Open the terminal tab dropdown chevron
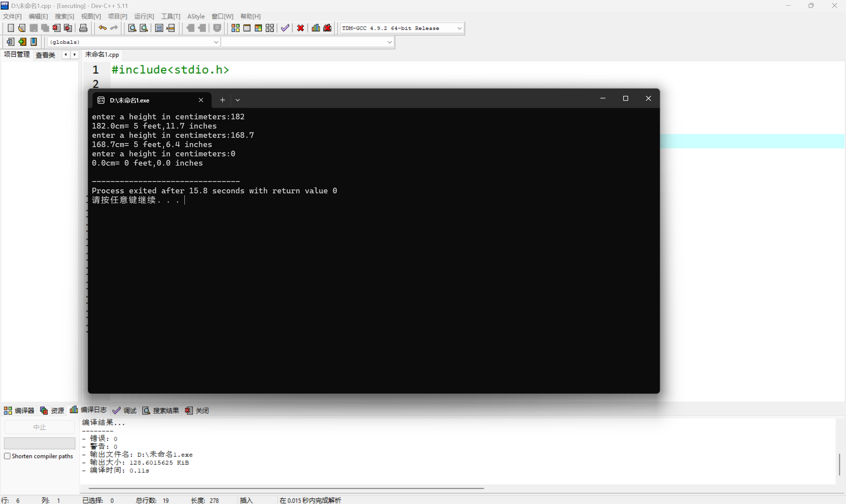 238,100
